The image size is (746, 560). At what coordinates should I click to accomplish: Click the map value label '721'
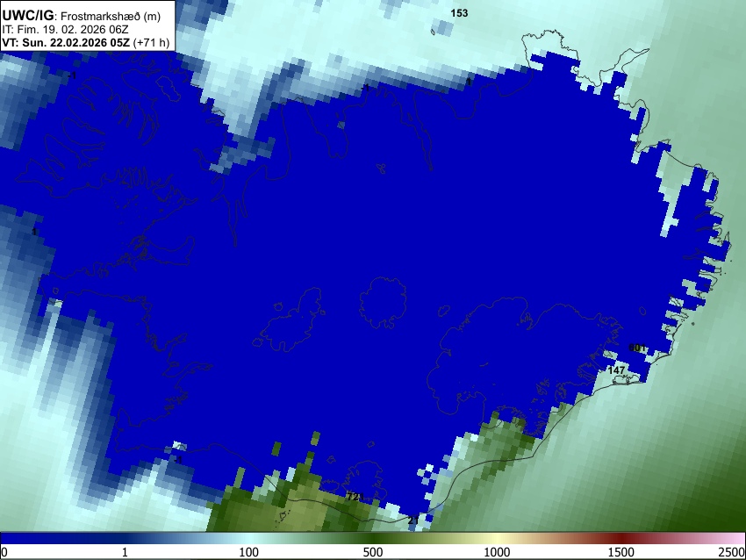click(355, 497)
